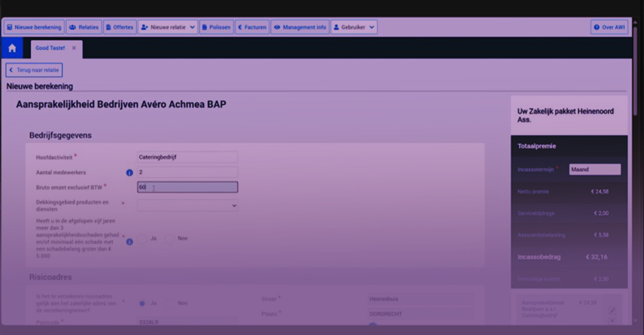The image size is (644, 335).
Task: Click the Aantal medewerkers field
Action: pos(187,172)
